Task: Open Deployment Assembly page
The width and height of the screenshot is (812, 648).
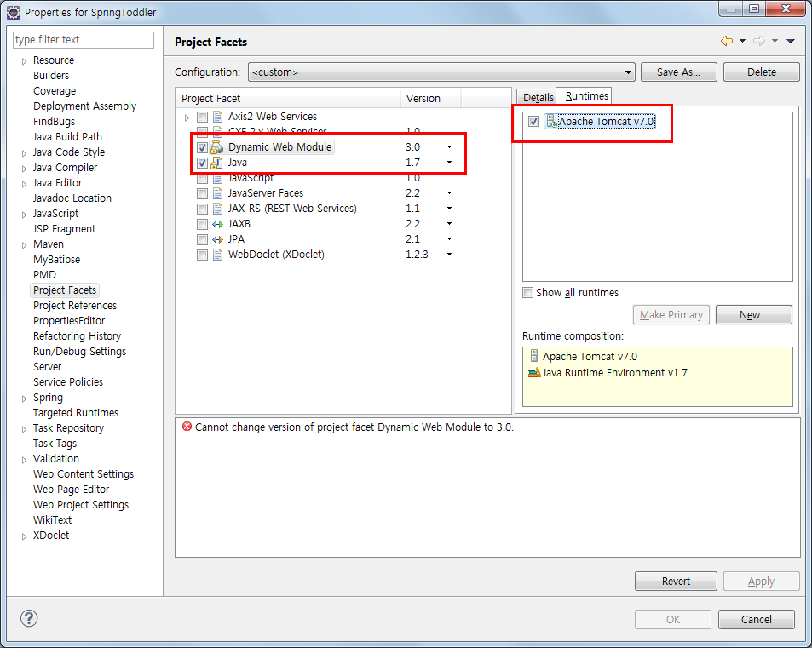Action: pyautogui.click(x=84, y=106)
